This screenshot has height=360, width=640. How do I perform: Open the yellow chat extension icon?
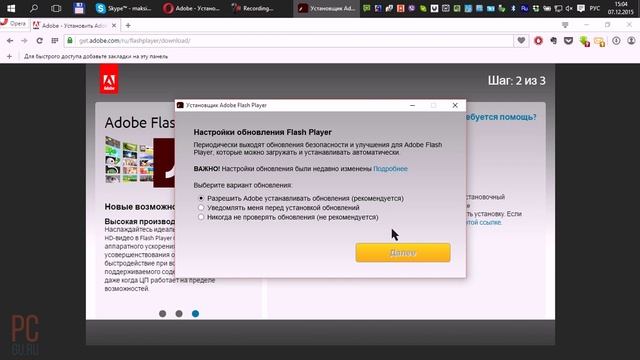click(599, 42)
